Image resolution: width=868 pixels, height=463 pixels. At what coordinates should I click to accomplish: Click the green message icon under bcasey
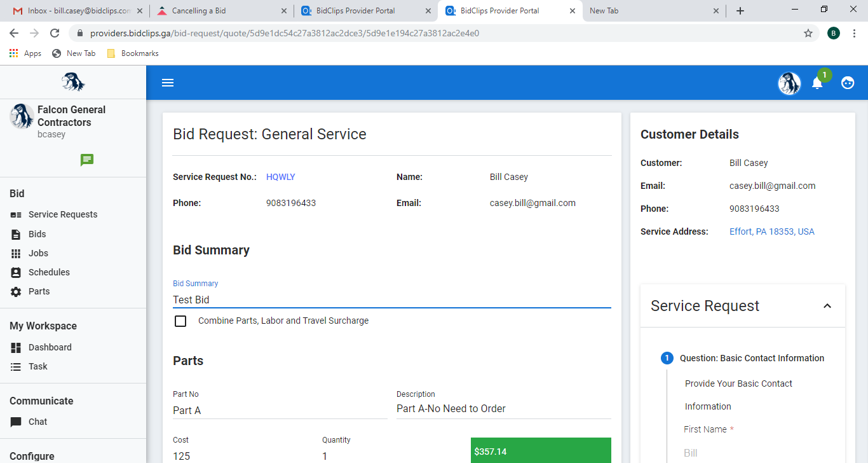[87, 160]
